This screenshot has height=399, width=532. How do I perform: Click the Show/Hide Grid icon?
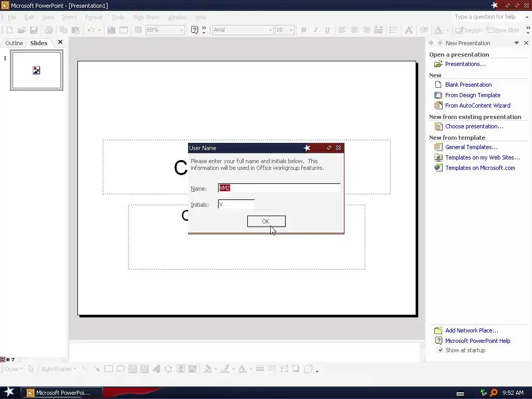(138, 30)
